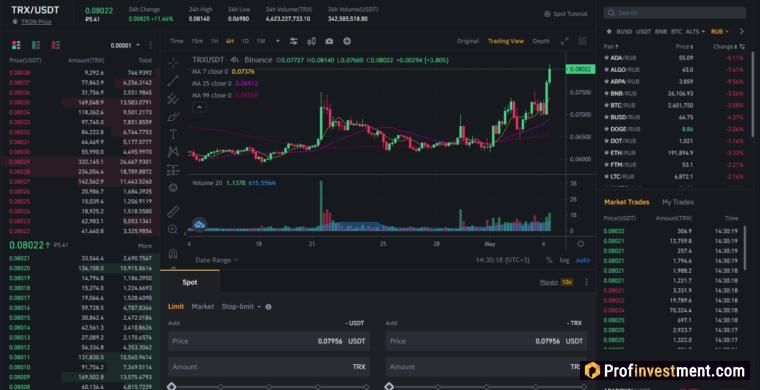Select the brush drawing tool

click(173, 117)
